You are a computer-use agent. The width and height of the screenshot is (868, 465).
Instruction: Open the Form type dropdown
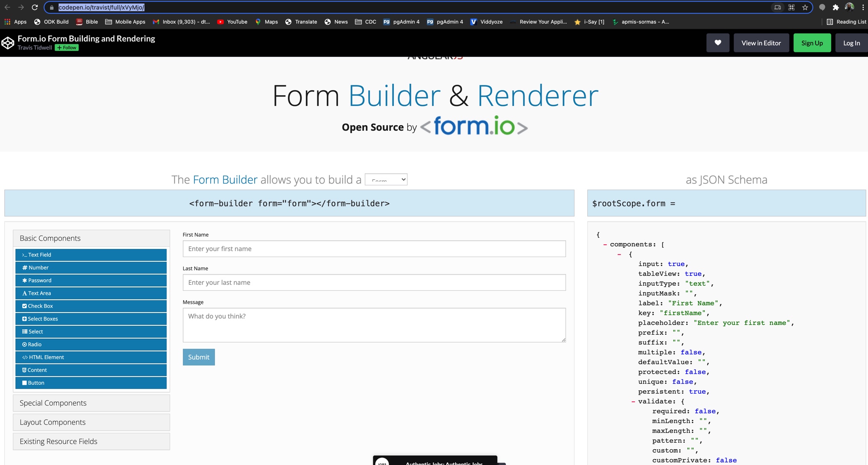point(386,179)
